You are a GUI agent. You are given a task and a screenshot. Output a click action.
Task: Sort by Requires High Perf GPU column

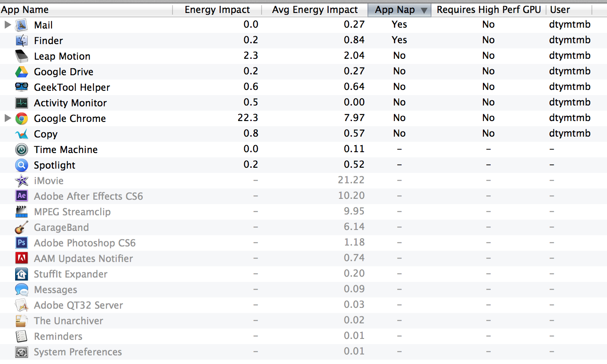[x=489, y=10]
